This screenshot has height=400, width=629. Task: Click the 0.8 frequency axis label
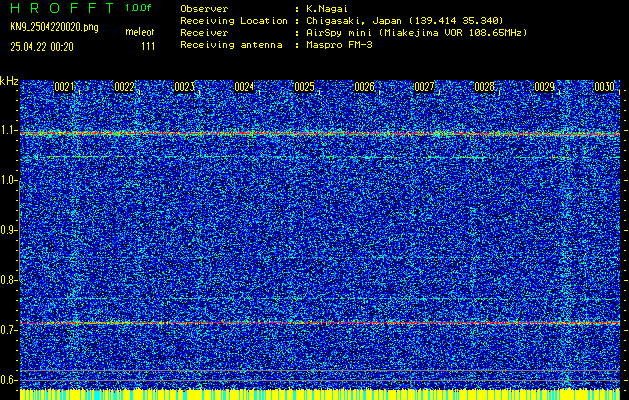pos(8,280)
